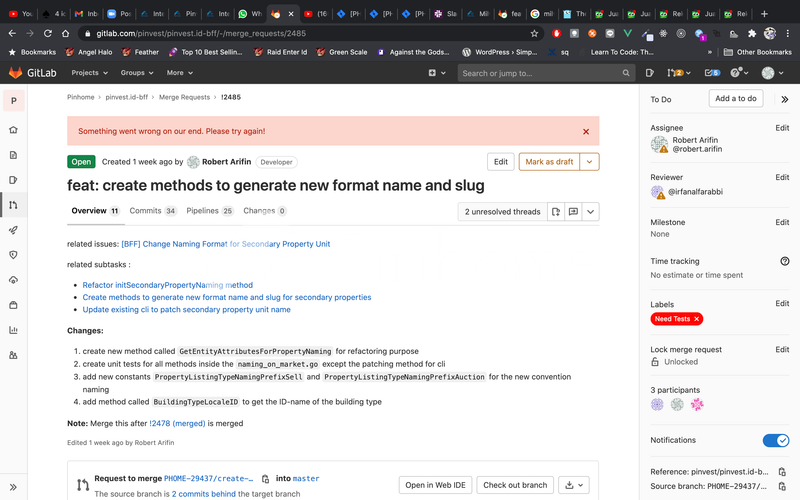
Task: Click the Repository file icon in sidebar
Action: coord(13,155)
